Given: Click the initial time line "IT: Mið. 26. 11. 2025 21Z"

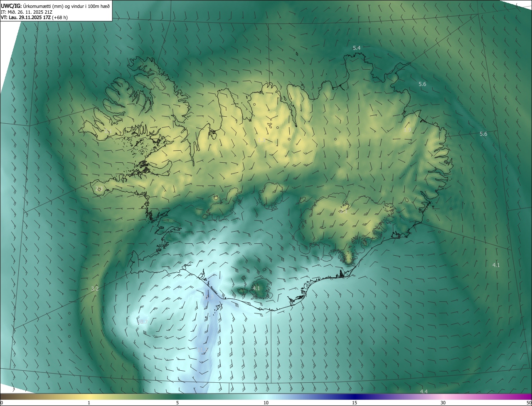Looking at the screenshot, I should tap(27, 12).
